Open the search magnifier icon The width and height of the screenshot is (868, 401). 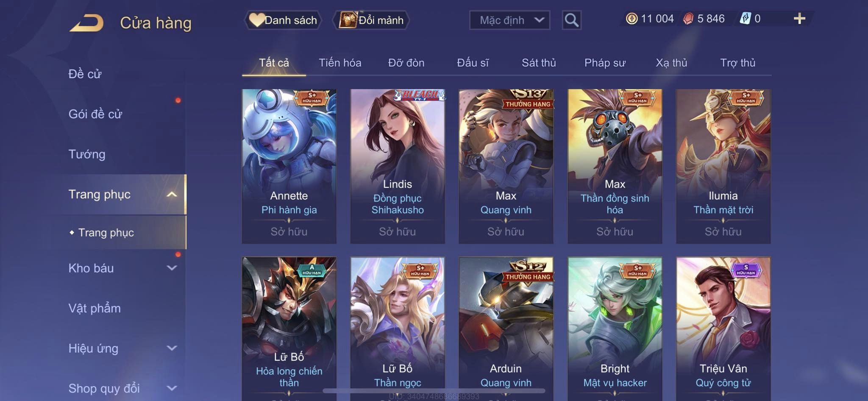coord(571,20)
